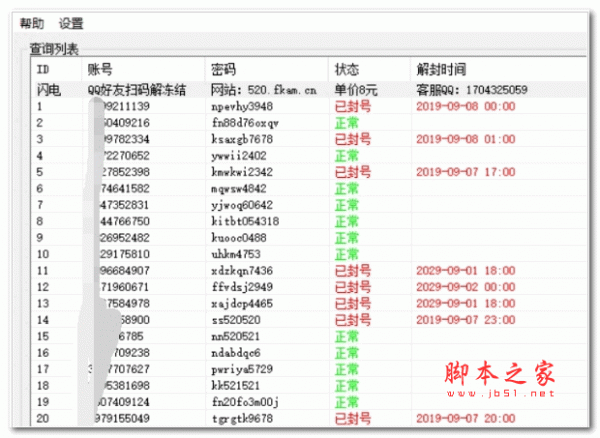The image size is (600, 438).
Task: Click unban time 2019-09-07 23:00
Action: click(466, 320)
